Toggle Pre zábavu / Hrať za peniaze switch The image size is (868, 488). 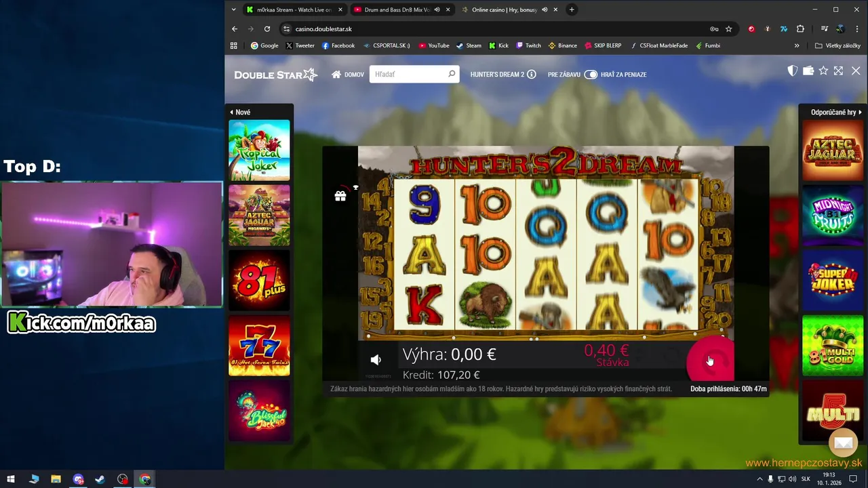click(591, 75)
